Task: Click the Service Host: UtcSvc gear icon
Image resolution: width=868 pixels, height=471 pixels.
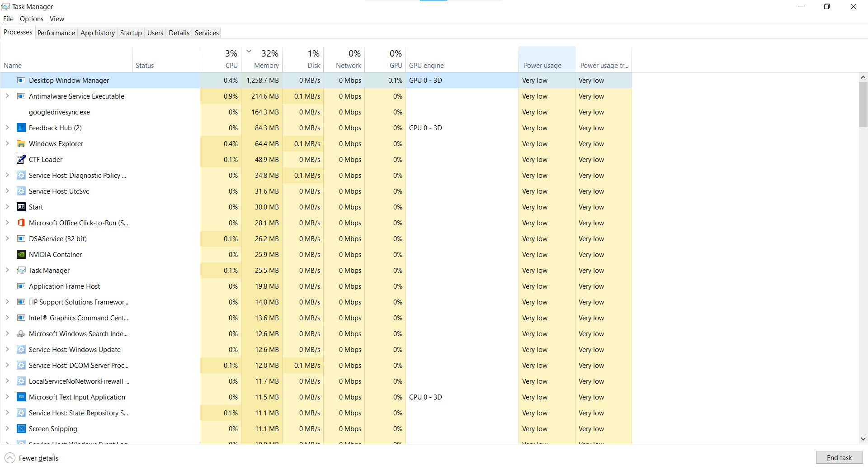Action: [21, 191]
